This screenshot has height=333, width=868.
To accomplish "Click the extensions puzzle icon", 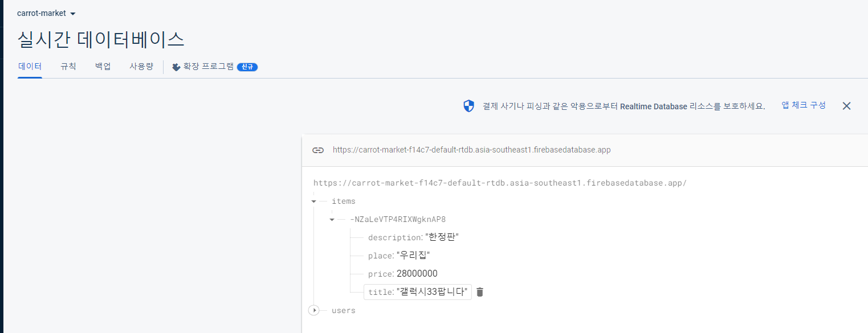I will 176,67.
